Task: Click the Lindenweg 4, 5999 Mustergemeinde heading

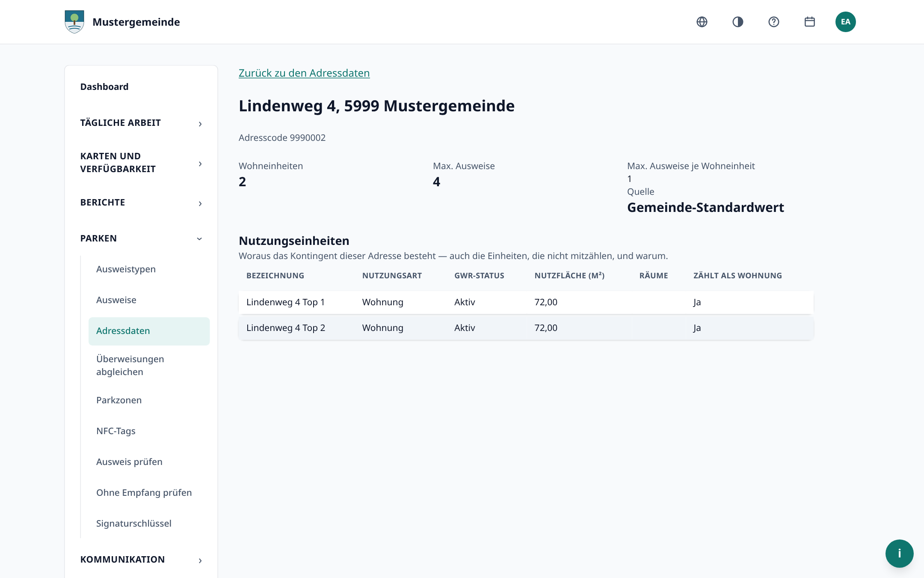Action: [376, 106]
